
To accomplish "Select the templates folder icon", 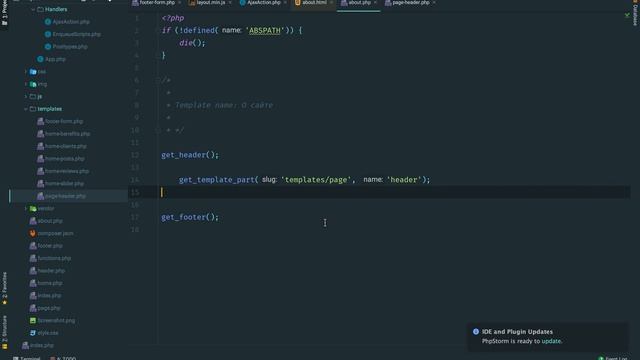I will [x=33, y=109].
